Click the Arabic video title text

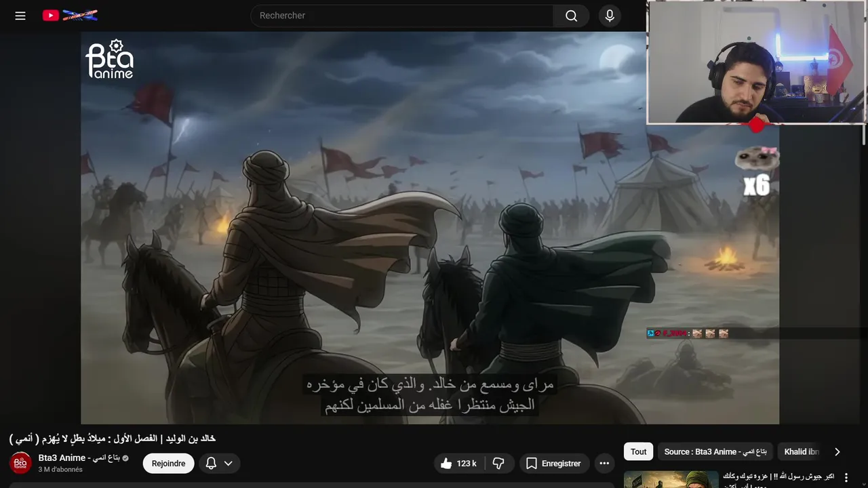tap(113, 439)
